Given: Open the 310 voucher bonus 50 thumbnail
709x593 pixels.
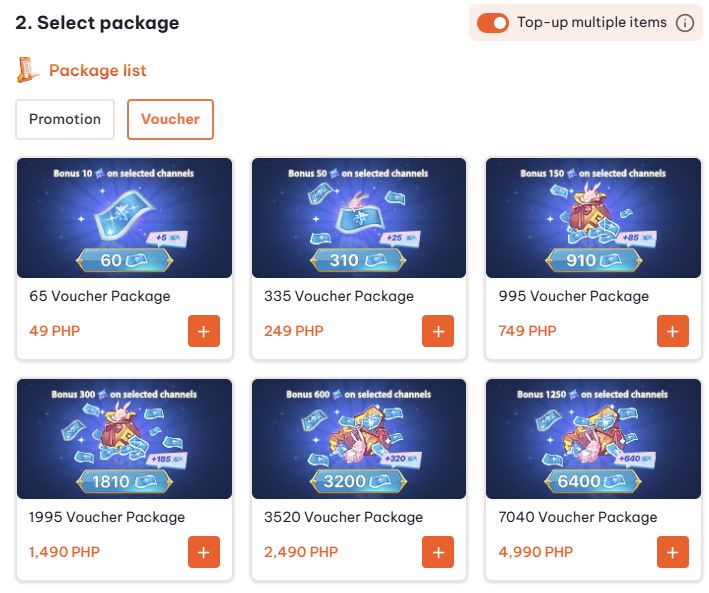Looking at the screenshot, I should [359, 218].
